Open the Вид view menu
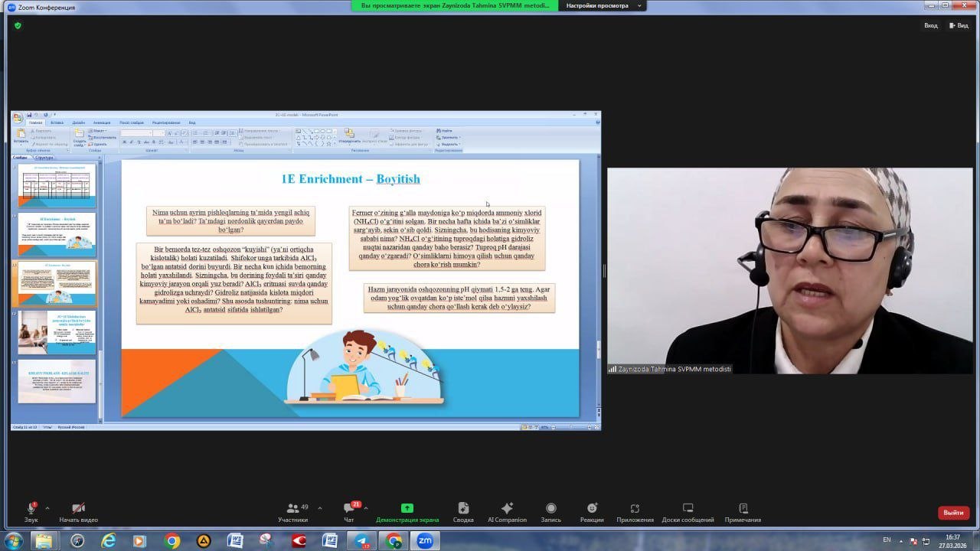Screen dimensions: 980x551 point(959,25)
